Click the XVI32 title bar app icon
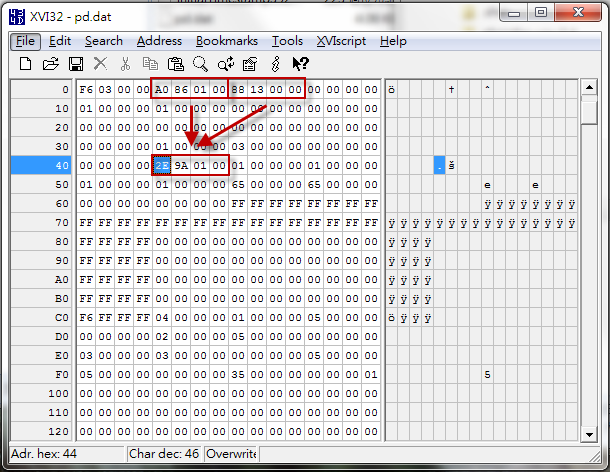This screenshot has height=472, width=610. (x=17, y=17)
